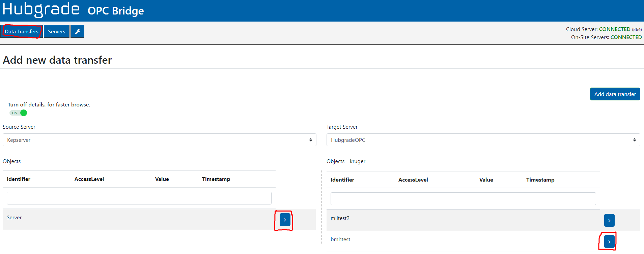Switch to the Data Transfers tab
The height and width of the screenshot is (254, 644).
pyautogui.click(x=22, y=31)
